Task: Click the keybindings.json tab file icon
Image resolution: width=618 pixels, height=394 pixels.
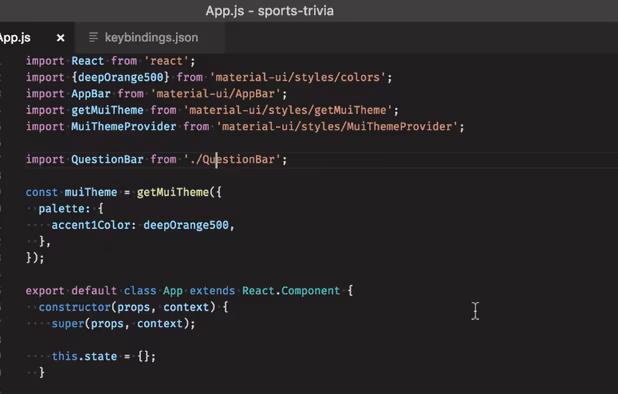Action: pos(93,37)
